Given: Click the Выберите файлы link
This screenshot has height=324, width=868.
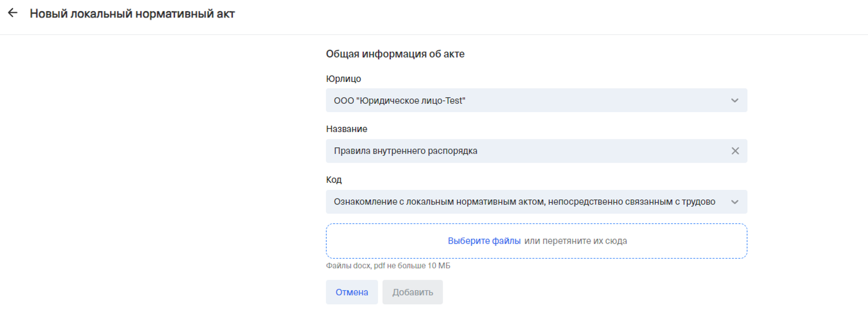Looking at the screenshot, I should pyautogui.click(x=484, y=241).
